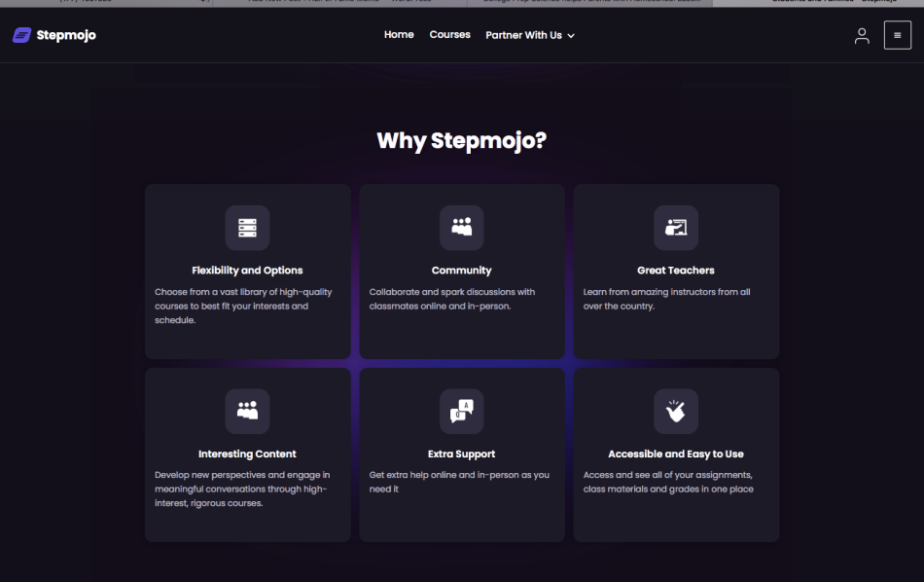Click the Great Teachers instructor icon

[676, 228]
